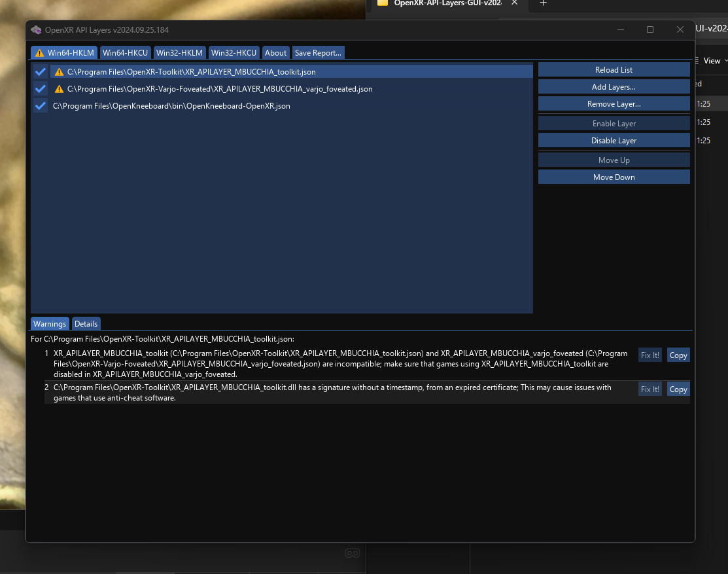728x574 pixels.
Task: Select the OpenKneeboard-OpenXR.json layer row
Action: (291, 106)
